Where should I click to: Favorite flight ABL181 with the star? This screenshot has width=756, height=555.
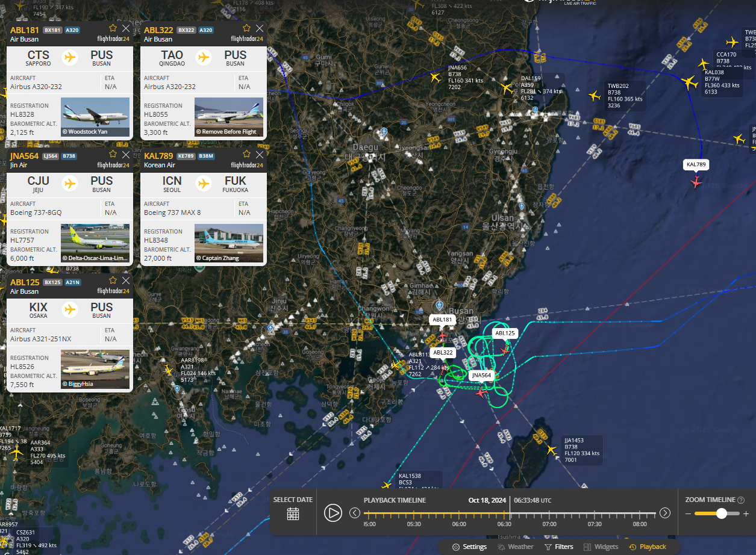click(113, 28)
